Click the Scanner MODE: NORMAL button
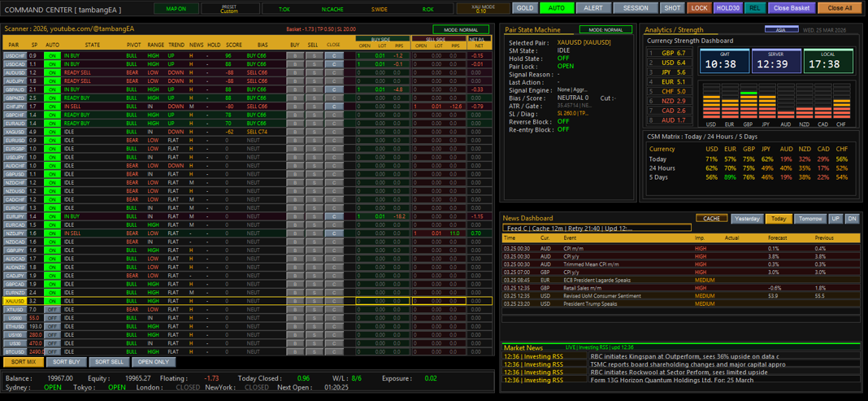Screen dimensions: 868x401 pyautogui.click(x=461, y=29)
